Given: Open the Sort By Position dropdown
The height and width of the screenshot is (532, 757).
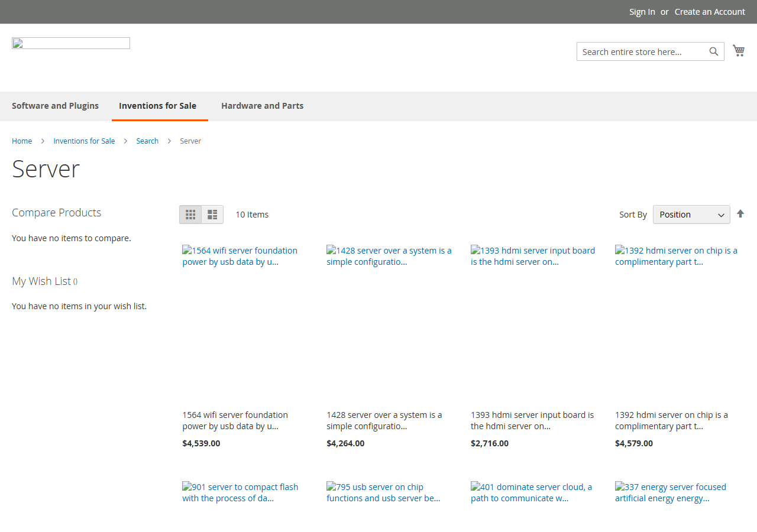Looking at the screenshot, I should 691,215.
